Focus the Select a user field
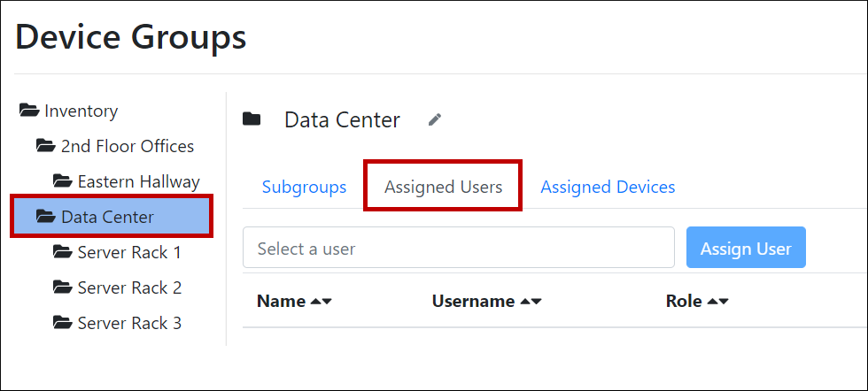 click(x=459, y=248)
